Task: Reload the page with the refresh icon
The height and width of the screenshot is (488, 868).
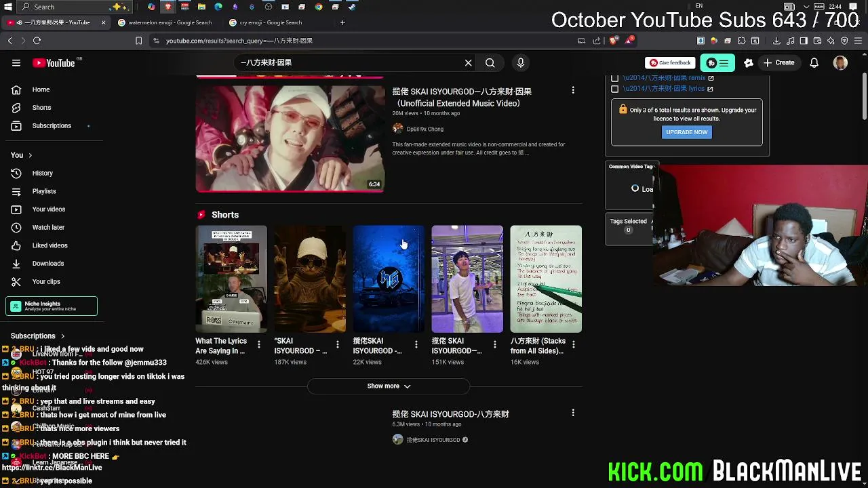Action: [37, 41]
